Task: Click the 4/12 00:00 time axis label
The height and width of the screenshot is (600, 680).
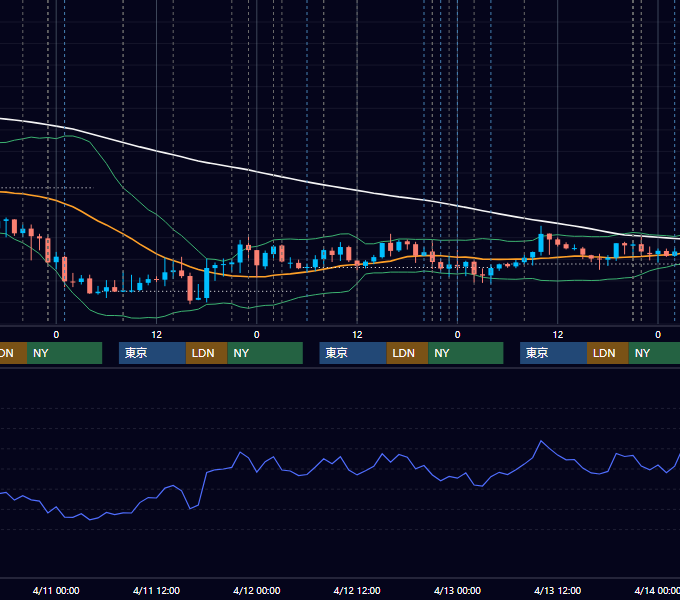Action: click(x=257, y=590)
